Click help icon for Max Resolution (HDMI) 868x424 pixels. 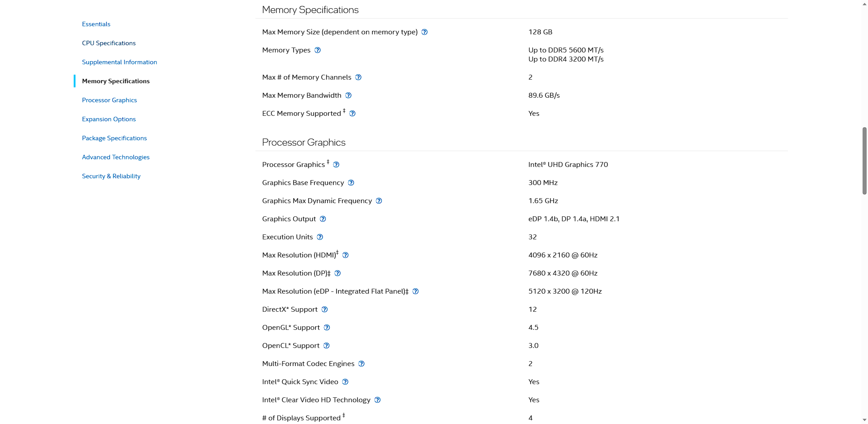(x=345, y=255)
